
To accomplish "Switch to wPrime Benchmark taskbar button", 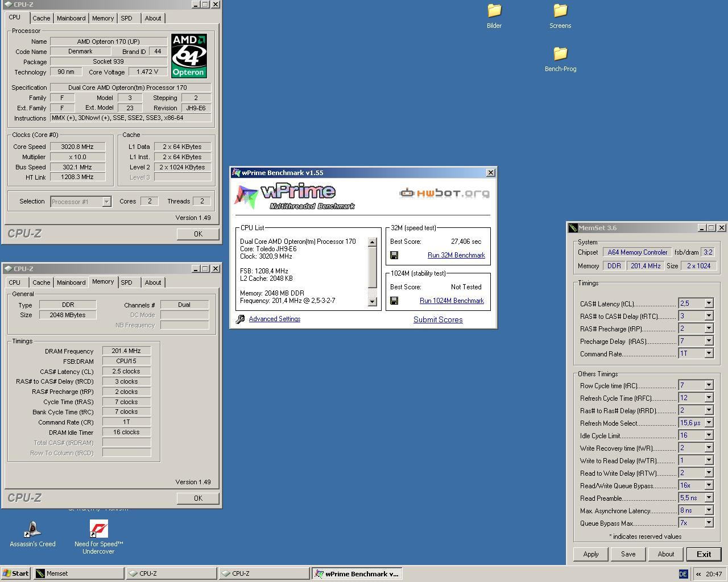I will 357,573.
